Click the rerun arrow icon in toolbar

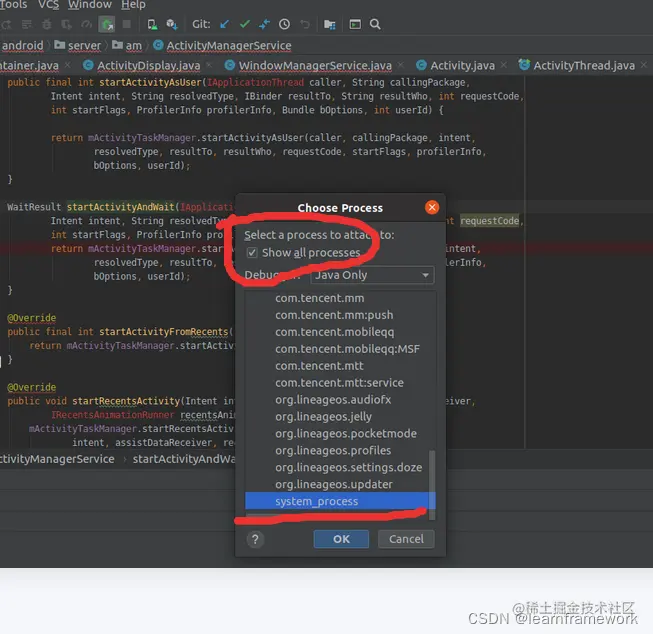pyautogui.click(x=6, y=24)
